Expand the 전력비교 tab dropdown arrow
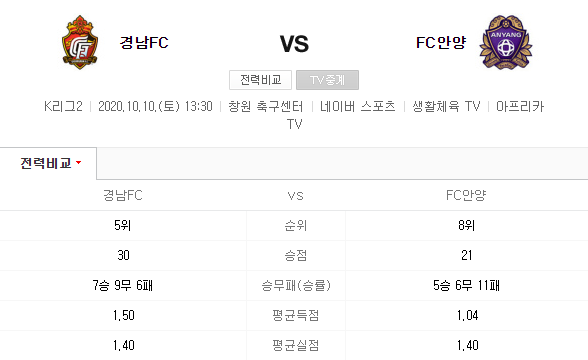 pyautogui.click(x=78, y=163)
